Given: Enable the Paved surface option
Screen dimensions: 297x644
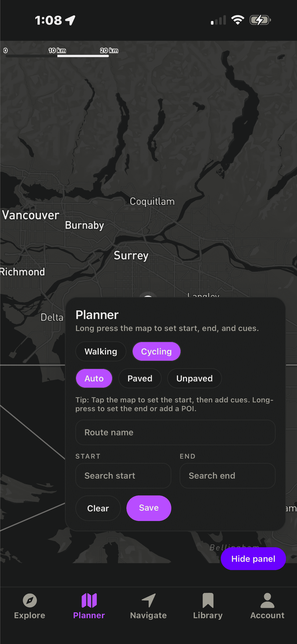Looking at the screenshot, I should [140, 378].
